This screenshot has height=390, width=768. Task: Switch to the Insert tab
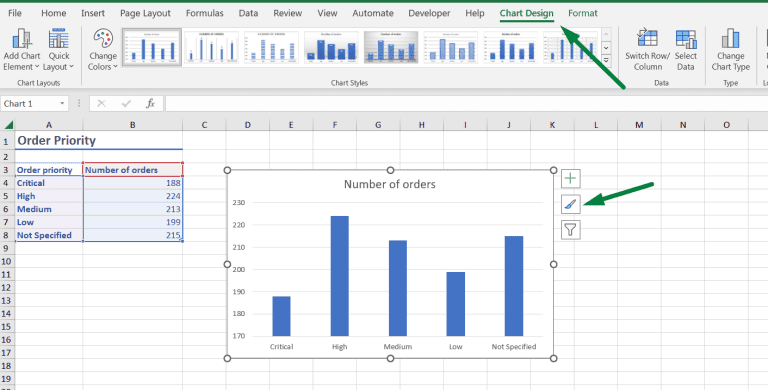tap(93, 13)
